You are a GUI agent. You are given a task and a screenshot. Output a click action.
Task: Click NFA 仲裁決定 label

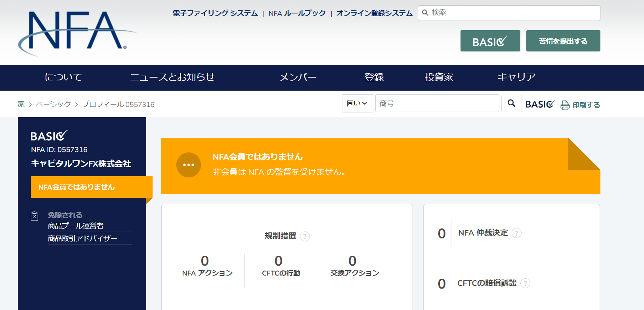483,233
